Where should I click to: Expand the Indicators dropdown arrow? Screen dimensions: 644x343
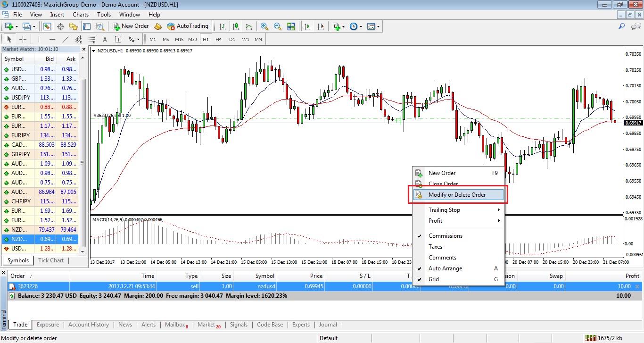point(344,27)
